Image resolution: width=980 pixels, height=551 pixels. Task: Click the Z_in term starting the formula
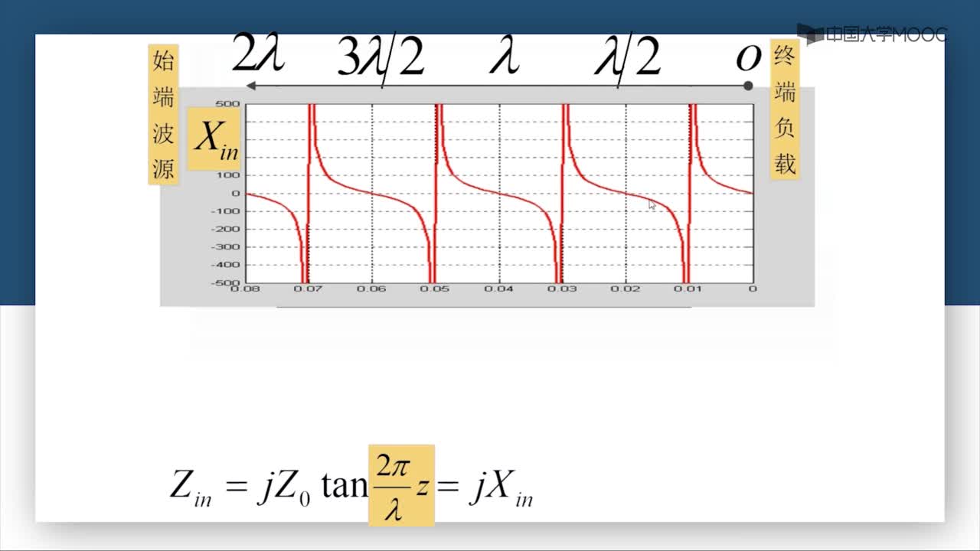[x=191, y=487]
